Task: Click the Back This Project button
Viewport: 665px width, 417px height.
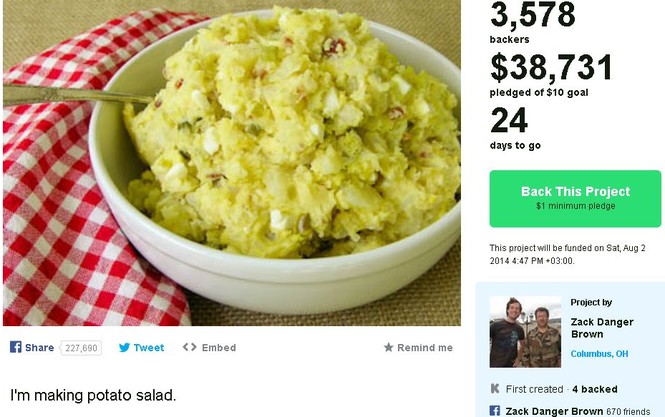Action: point(575,199)
